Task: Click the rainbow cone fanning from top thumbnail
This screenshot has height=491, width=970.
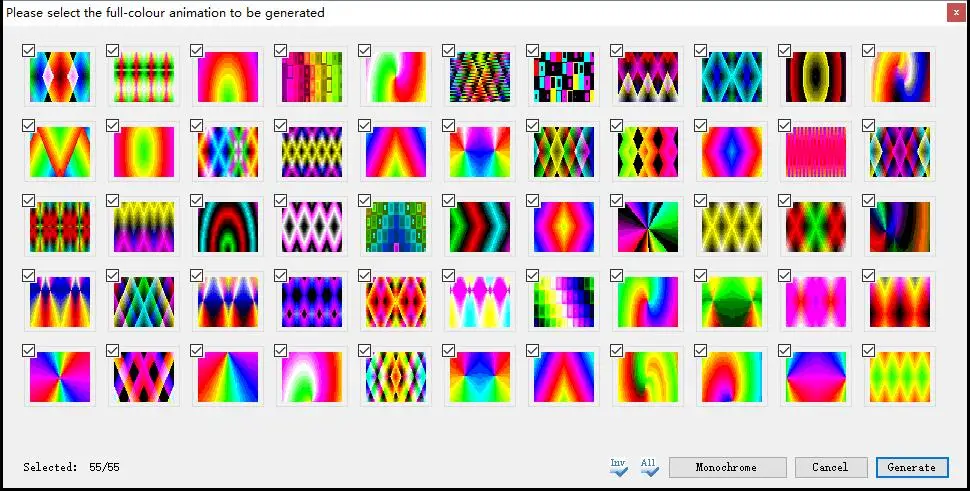Action: [228, 377]
